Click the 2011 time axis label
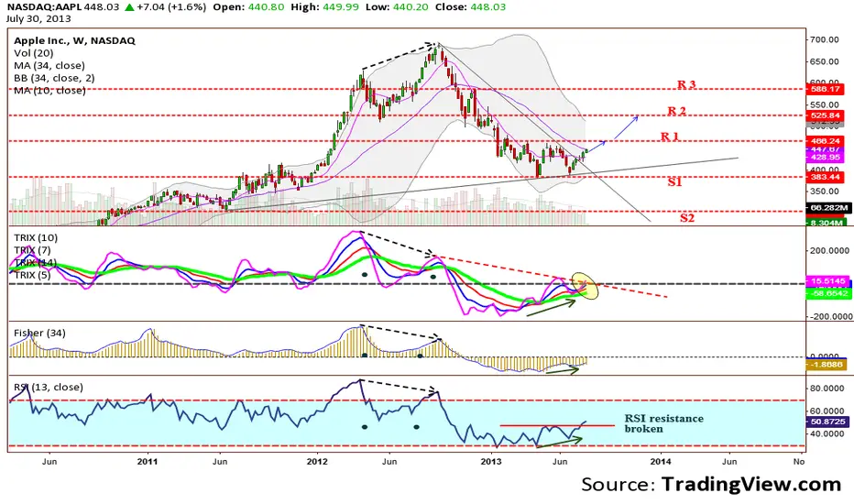Screen dimensions: 854x504 147,462
